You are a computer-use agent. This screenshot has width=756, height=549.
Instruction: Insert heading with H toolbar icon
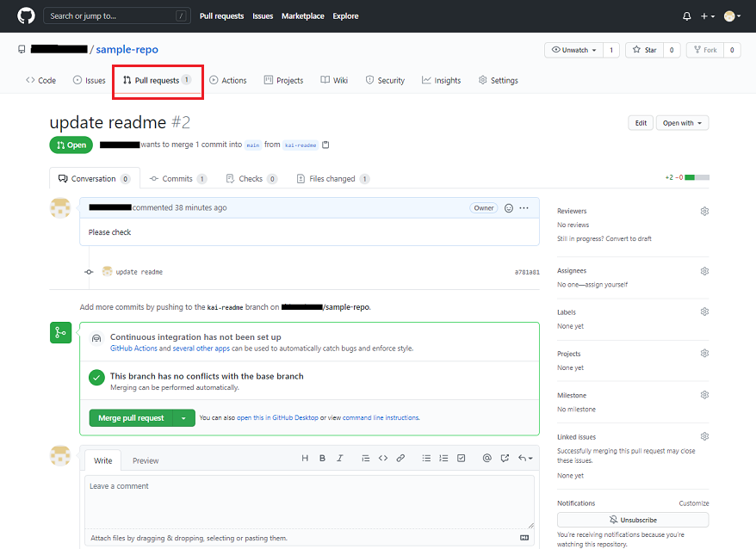(305, 459)
